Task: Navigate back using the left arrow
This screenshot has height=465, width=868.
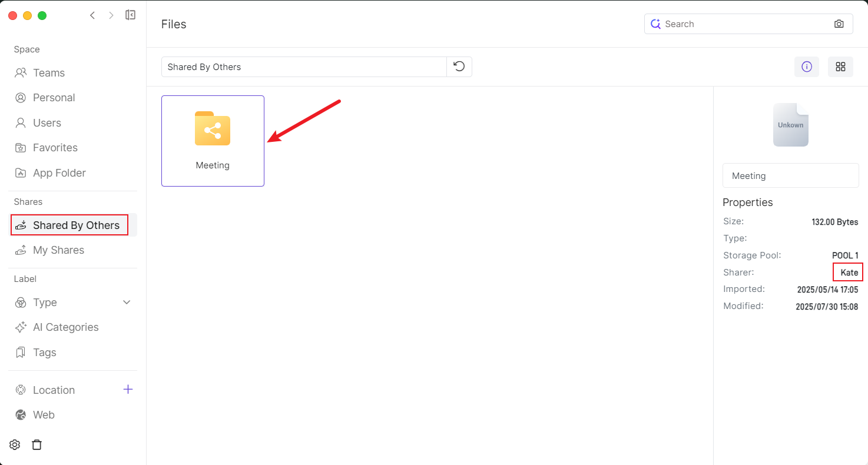Action: pyautogui.click(x=92, y=15)
